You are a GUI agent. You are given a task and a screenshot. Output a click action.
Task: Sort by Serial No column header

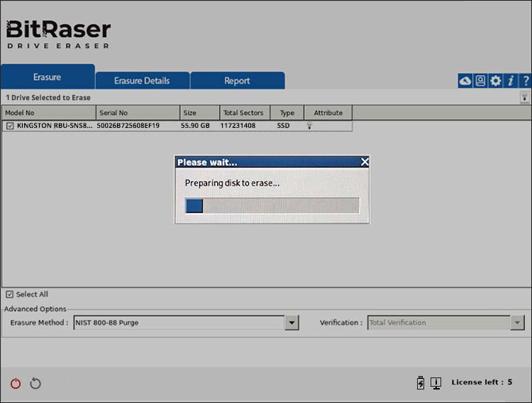point(138,113)
